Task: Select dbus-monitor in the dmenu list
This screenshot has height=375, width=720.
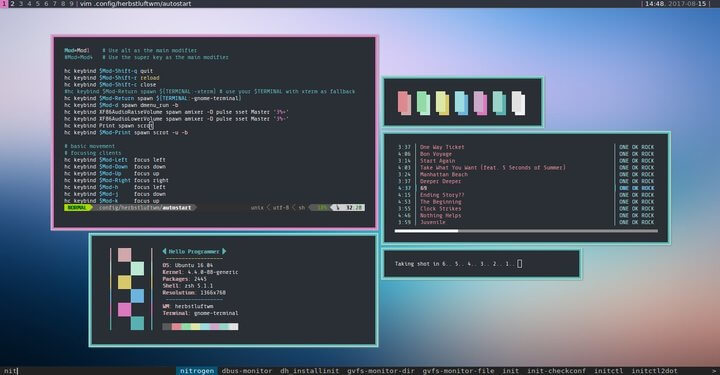Action: [247, 370]
